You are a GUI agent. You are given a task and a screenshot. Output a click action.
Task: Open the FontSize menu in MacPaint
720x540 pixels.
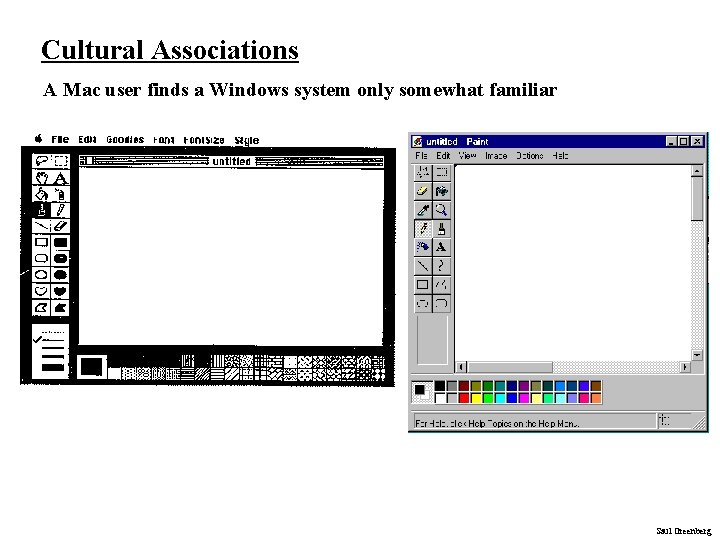click(x=204, y=140)
